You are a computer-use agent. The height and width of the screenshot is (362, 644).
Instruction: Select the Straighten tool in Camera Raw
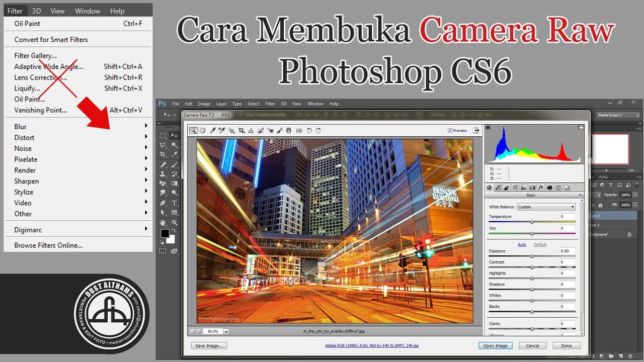(x=251, y=131)
